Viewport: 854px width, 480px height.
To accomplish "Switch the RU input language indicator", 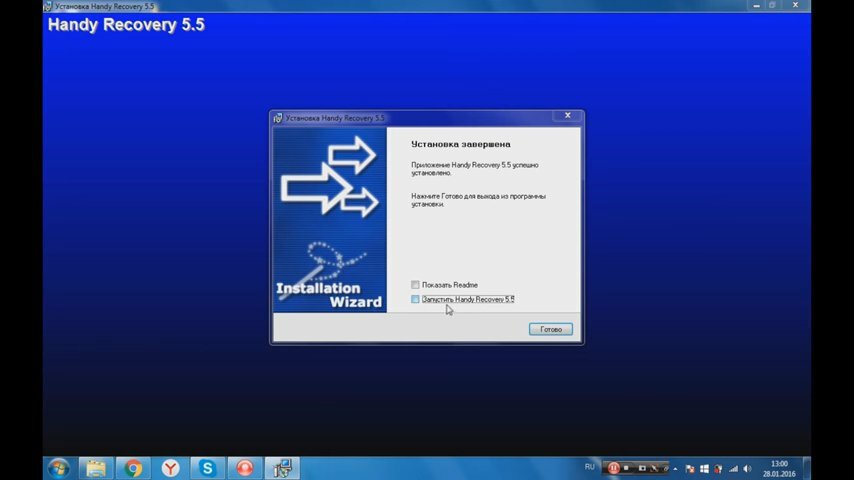I will pos(589,467).
